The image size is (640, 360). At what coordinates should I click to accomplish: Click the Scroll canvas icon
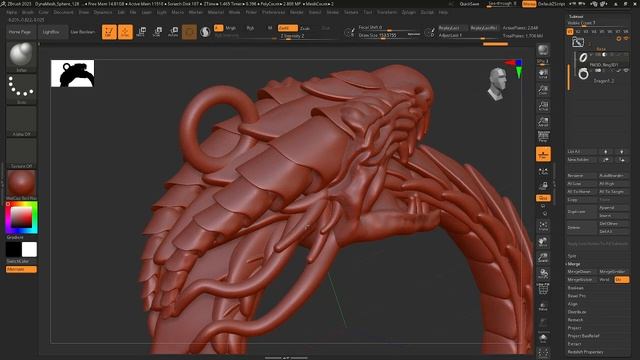coord(543,73)
